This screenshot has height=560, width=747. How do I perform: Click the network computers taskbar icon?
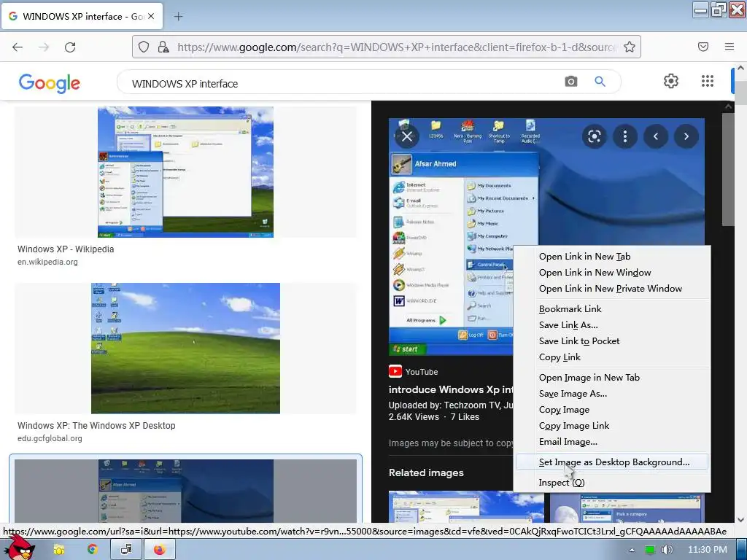click(125, 550)
